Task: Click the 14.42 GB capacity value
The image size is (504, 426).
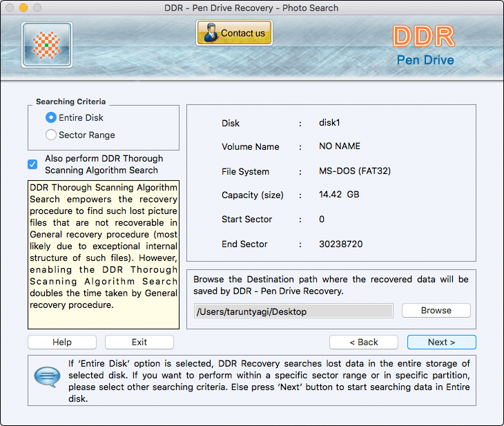Action: tap(339, 195)
